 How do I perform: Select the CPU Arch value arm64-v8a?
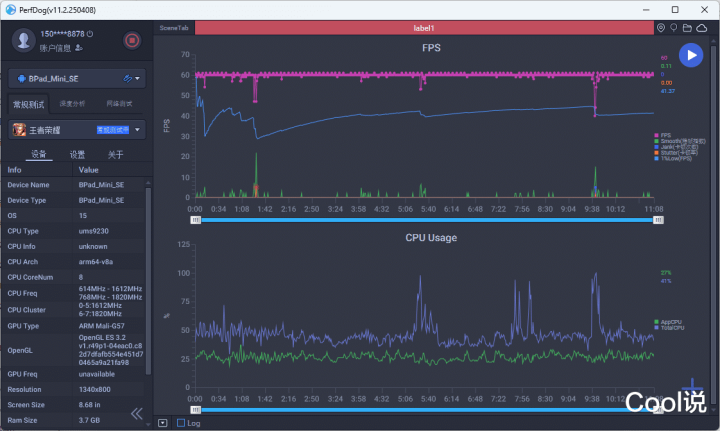tap(96, 262)
